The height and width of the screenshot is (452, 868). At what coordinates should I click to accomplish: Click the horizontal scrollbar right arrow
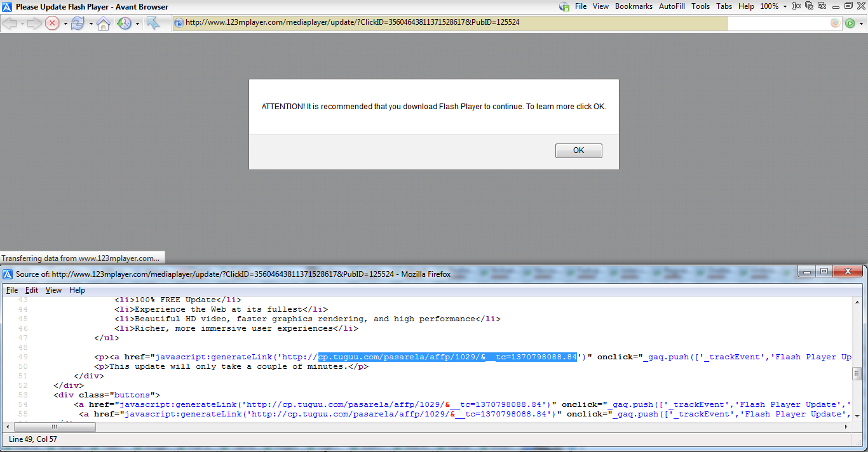(x=846, y=427)
